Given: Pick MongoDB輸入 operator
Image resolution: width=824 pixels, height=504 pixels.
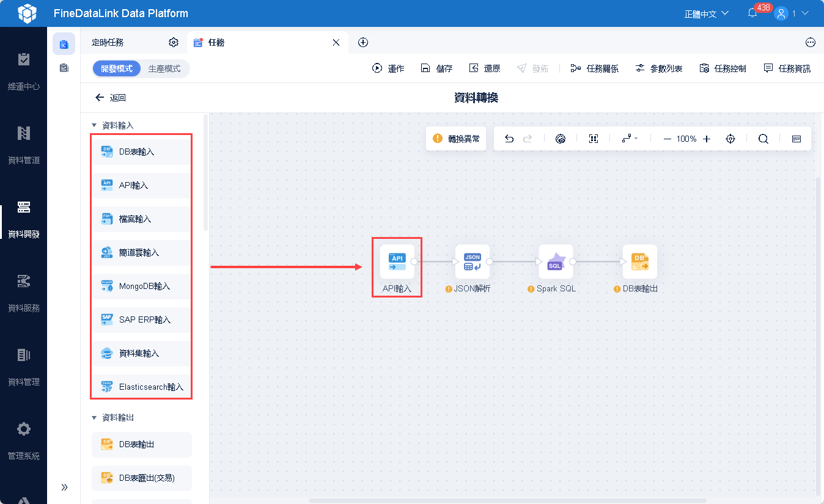Looking at the screenshot, I should pyautogui.click(x=141, y=286).
